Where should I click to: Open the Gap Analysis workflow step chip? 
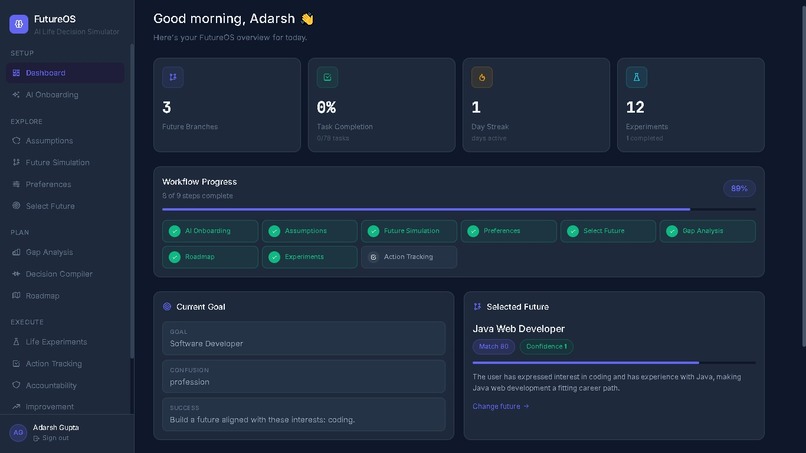point(707,231)
